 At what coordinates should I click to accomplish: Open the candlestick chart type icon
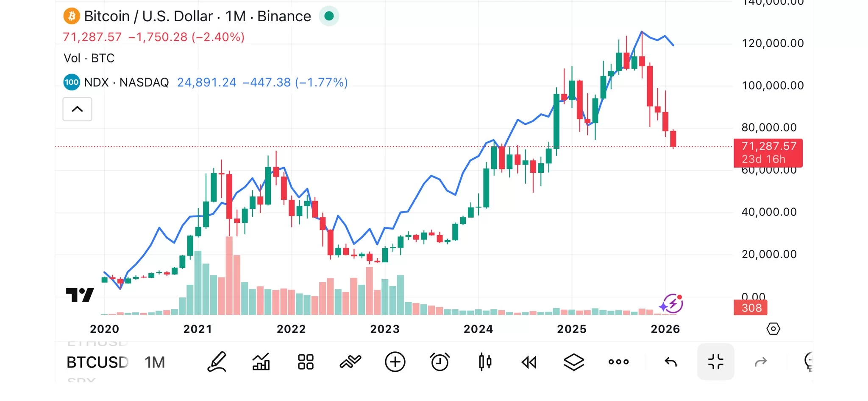(x=485, y=362)
